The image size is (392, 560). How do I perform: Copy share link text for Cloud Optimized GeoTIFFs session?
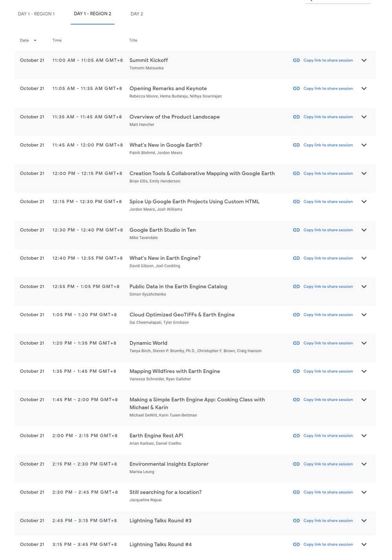click(328, 315)
